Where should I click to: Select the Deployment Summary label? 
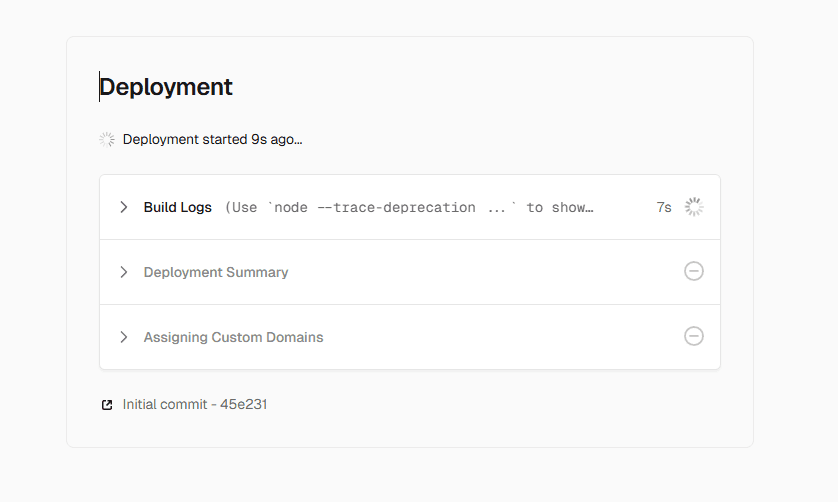pyautogui.click(x=216, y=272)
